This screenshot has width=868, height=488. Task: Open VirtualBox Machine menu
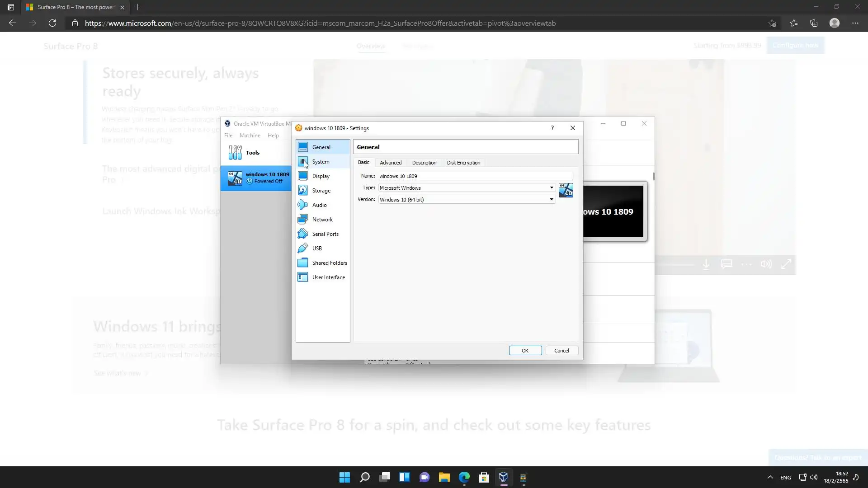click(x=250, y=136)
